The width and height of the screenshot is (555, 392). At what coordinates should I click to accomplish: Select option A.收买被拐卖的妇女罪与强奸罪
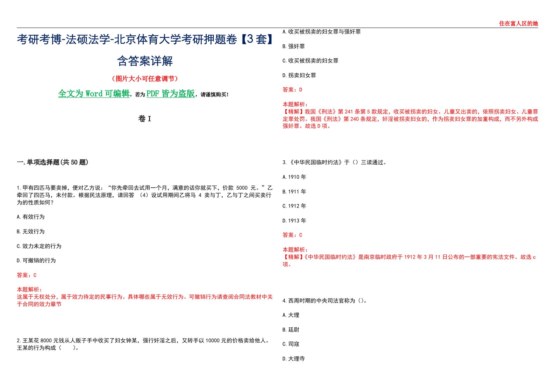pyautogui.click(x=321, y=32)
